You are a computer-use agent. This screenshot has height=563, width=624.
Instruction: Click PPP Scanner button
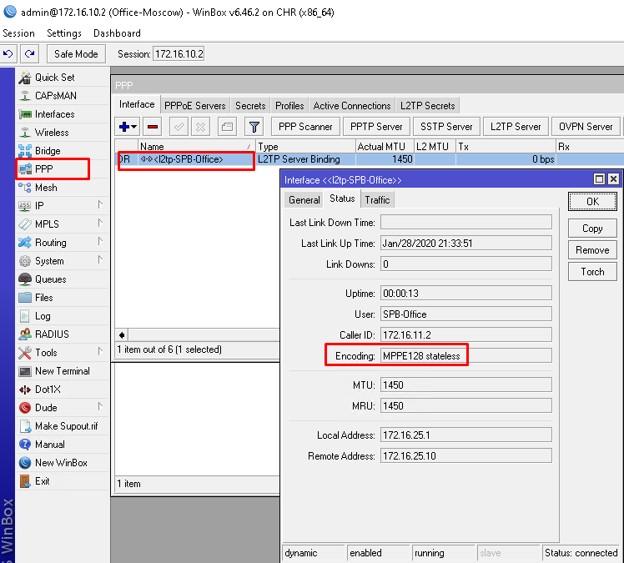tap(305, 127)
